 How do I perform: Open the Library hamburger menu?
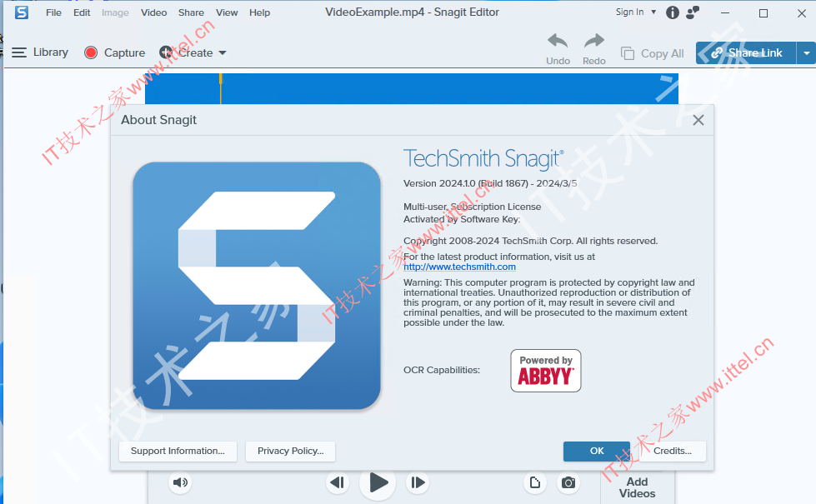click(x=19, y=52)
